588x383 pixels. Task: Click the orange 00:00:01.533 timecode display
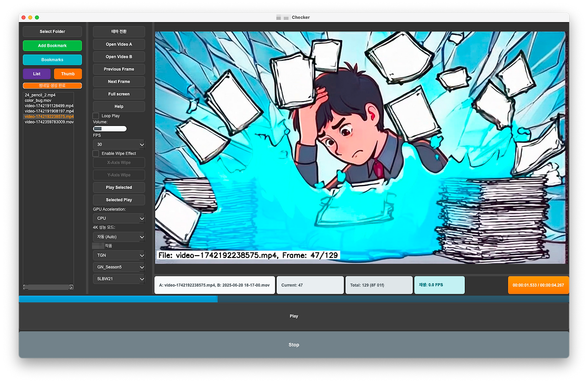tap(538, 285)
